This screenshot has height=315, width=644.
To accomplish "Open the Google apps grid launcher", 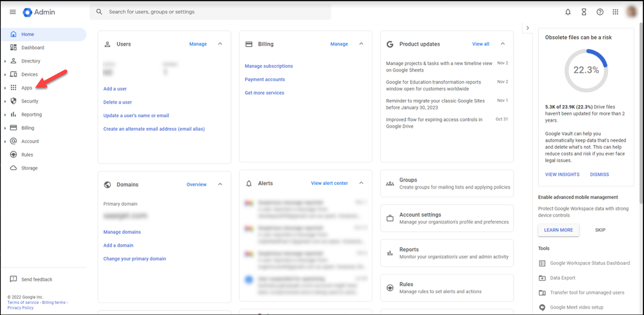I will pyautogui.click(x=615, y=12).
